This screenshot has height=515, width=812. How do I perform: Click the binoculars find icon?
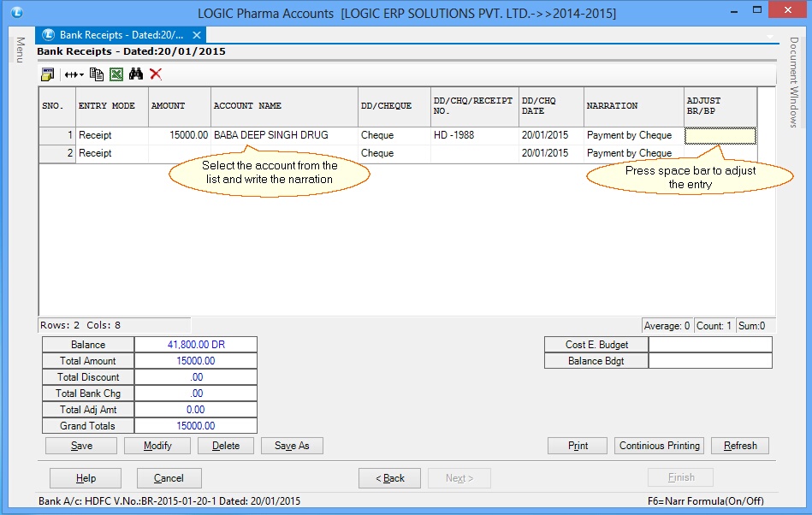(x=136, y=74)
